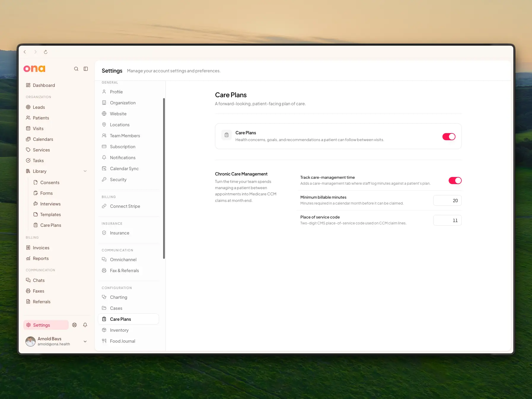Open the help lifebuoy icon
The width and height of the screenshot is (532, 399).
point(74,325)
